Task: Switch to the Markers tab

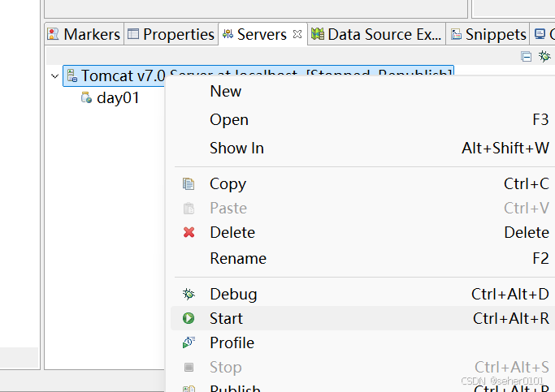Action: 85,34
